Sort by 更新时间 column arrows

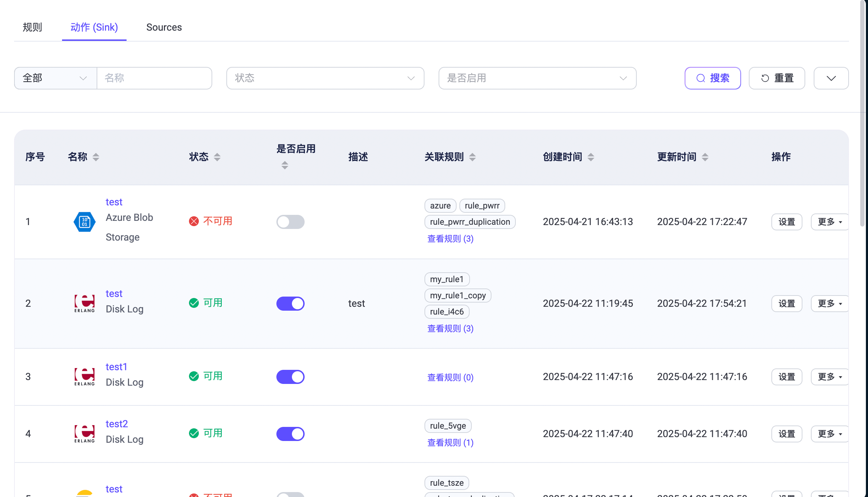click(x=705, y=157)
